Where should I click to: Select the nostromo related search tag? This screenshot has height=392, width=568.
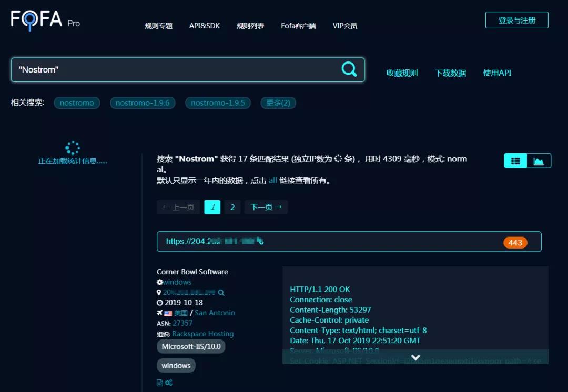(x=77, y=103)
